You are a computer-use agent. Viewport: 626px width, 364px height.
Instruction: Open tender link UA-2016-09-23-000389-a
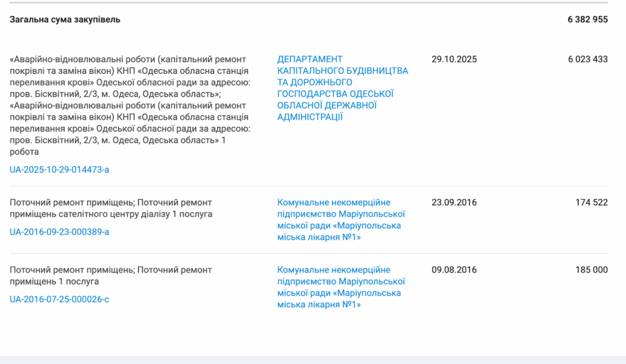(x=59, y=231)
